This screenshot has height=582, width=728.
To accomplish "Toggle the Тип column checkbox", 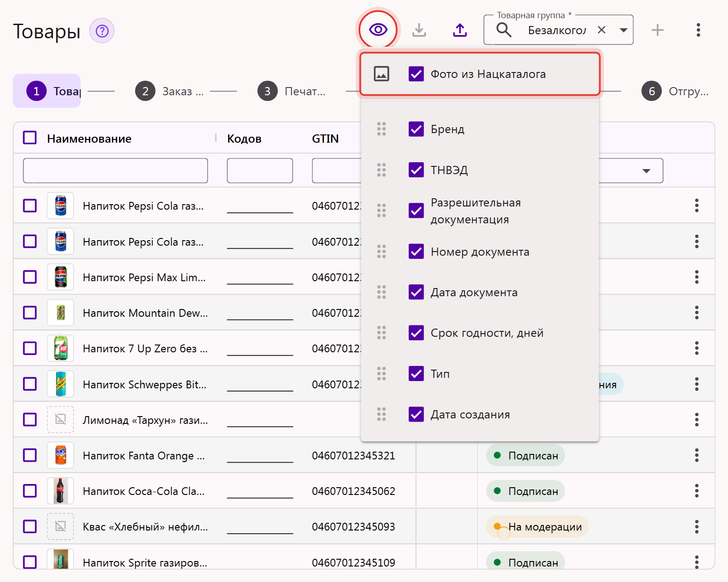I will tap(416, 374).
